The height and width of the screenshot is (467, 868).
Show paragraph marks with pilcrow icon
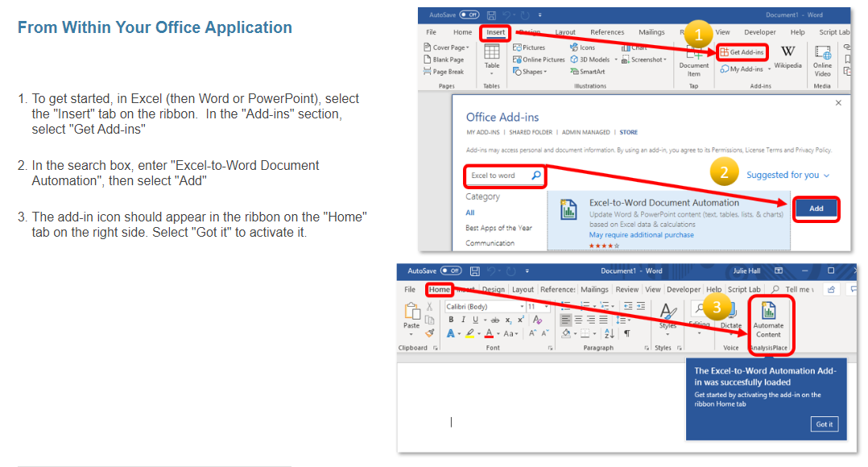(x=626, y=333)
